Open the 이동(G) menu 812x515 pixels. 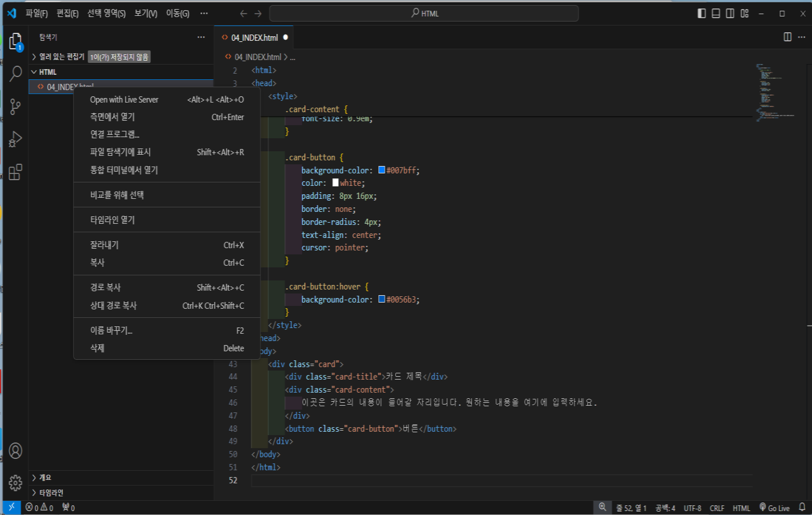(x=177, y=13)
